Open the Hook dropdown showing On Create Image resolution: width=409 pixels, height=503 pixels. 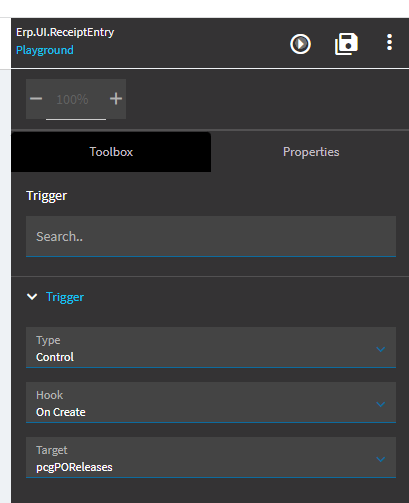tap(211, 402)
